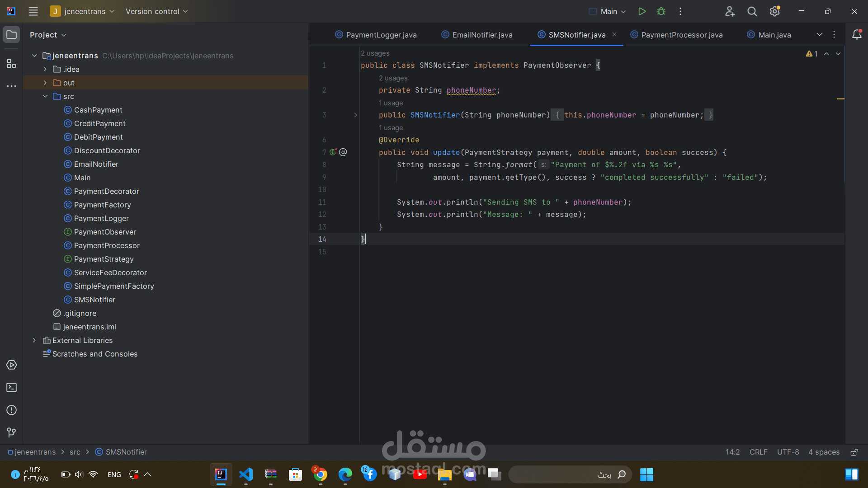This screenshot has height=488, width=868.
Task: Open PaymentFactory class in project tree
Action: (102, 205)
